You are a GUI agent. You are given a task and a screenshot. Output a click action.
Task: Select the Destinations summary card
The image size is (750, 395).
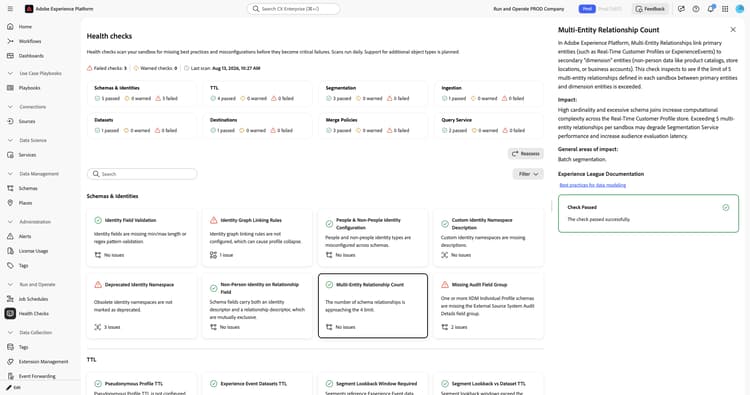[x=257, y=125]
